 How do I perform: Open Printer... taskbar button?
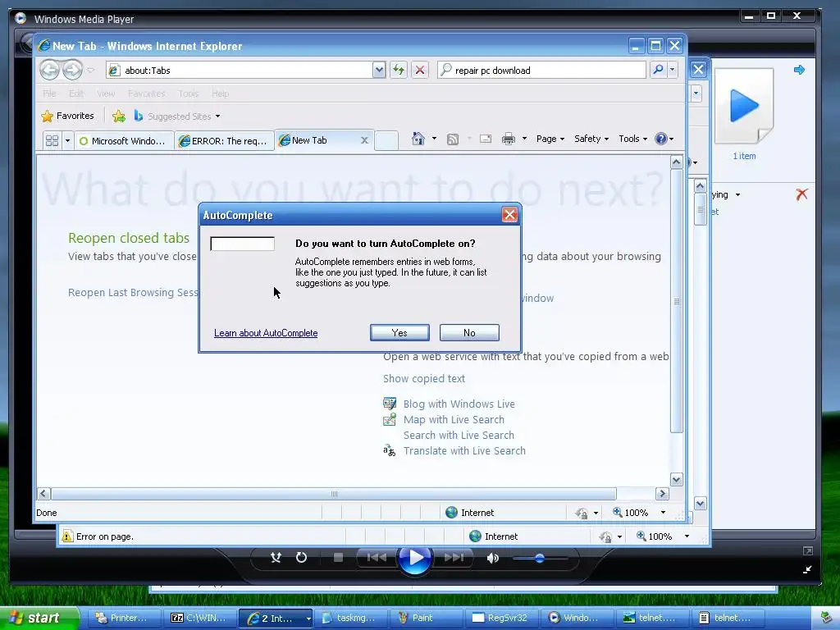pos(125,618)
